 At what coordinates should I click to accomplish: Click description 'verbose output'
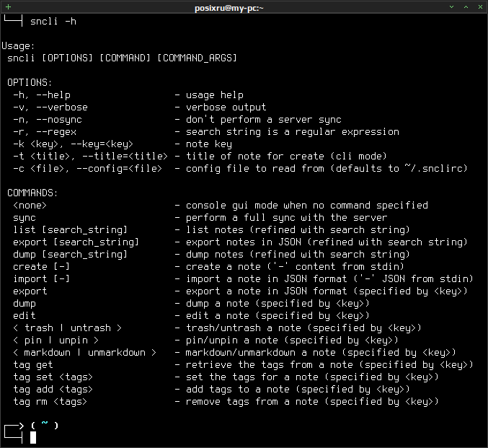pyautogui.click(x=226, y=107)
